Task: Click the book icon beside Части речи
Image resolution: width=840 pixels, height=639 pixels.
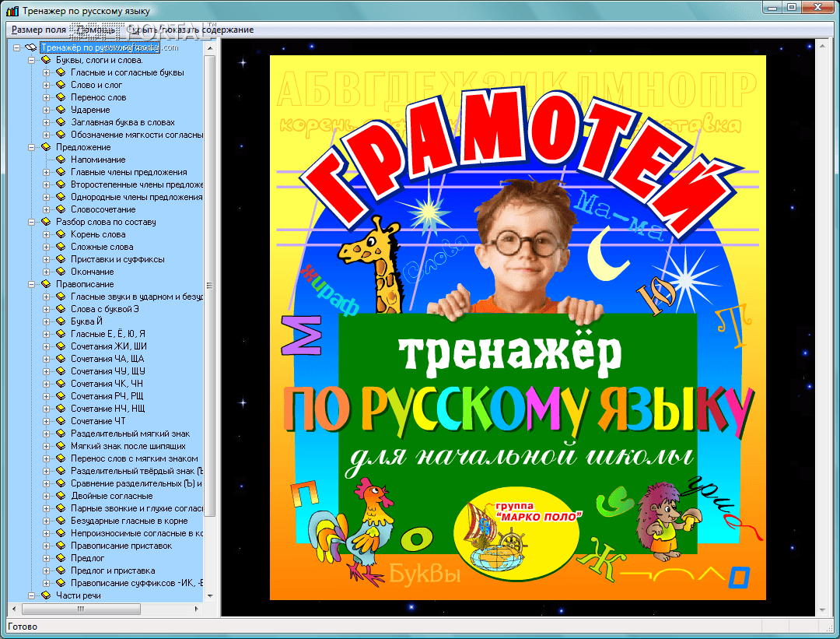Action: pyautogui.click(x=46, y=595)
